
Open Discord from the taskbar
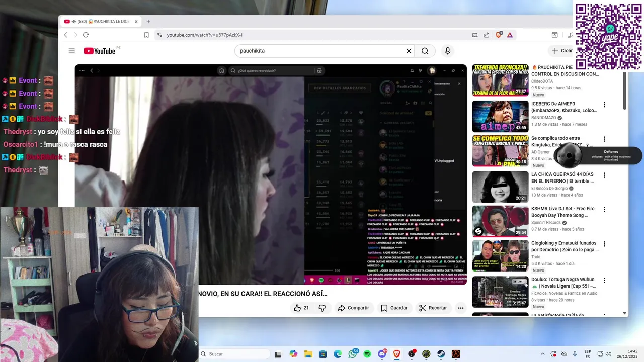(x=382, y=354)
